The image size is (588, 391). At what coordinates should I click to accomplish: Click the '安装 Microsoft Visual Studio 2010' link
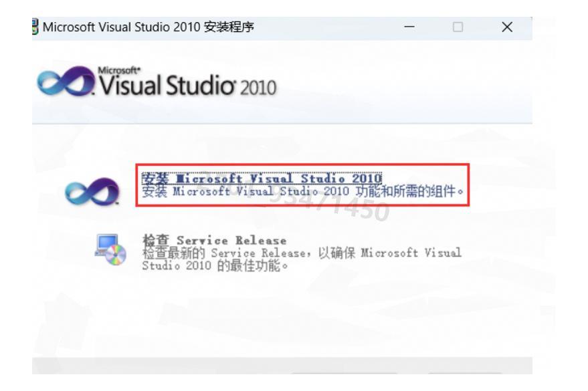[x=262, y=178]
